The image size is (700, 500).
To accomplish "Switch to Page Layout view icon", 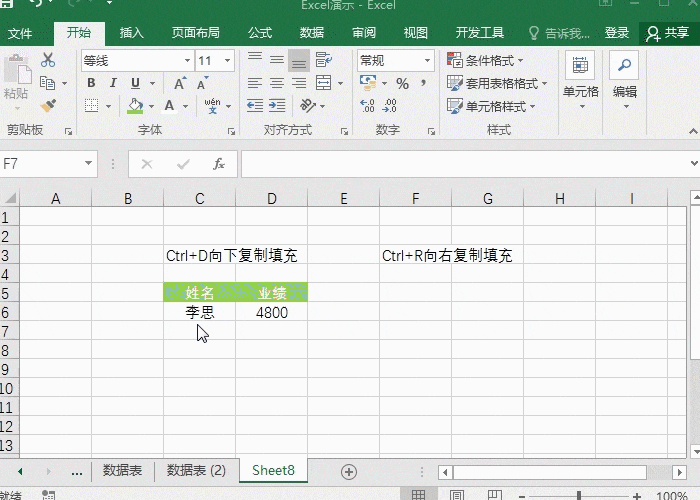I will pos(457,495).
